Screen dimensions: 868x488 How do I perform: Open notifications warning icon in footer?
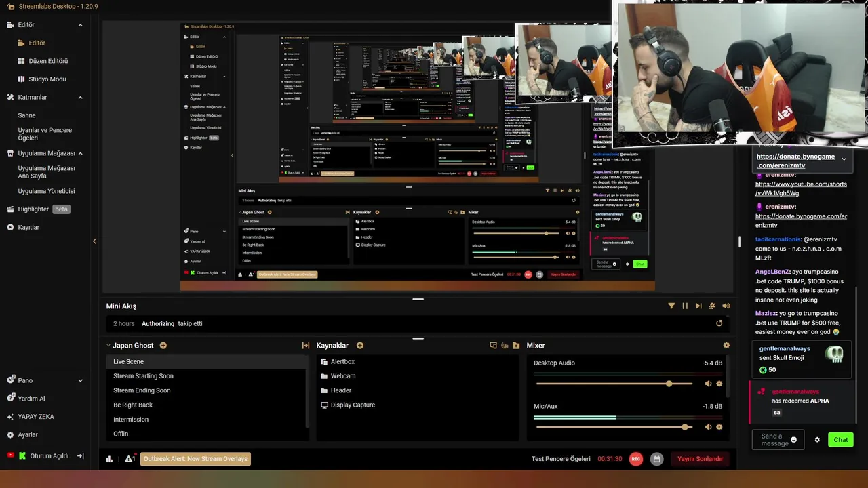point(130,459)
